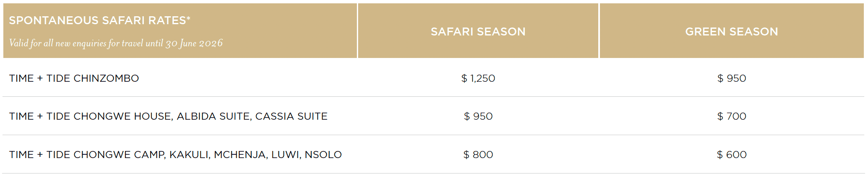
Task: Click the Spontaneous Safari Rates heading
Action: pos(97,20)
